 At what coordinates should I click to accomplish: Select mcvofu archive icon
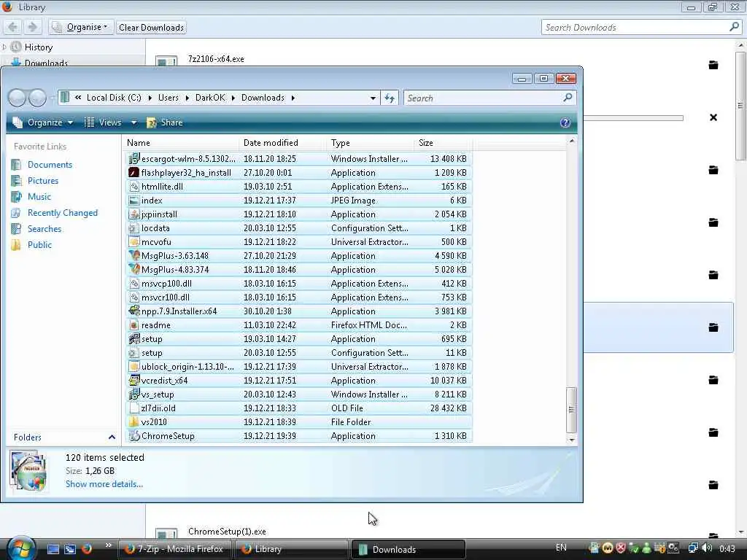[134, 242]
